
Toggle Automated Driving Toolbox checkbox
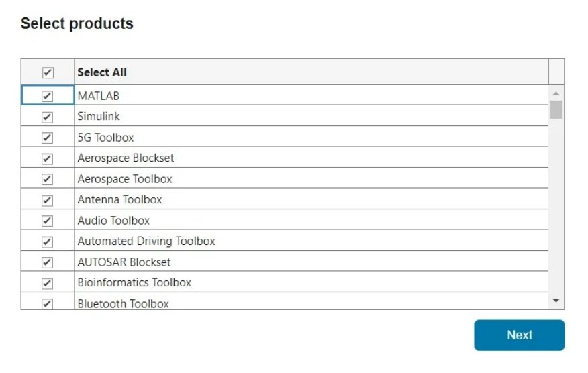point(47,242)
